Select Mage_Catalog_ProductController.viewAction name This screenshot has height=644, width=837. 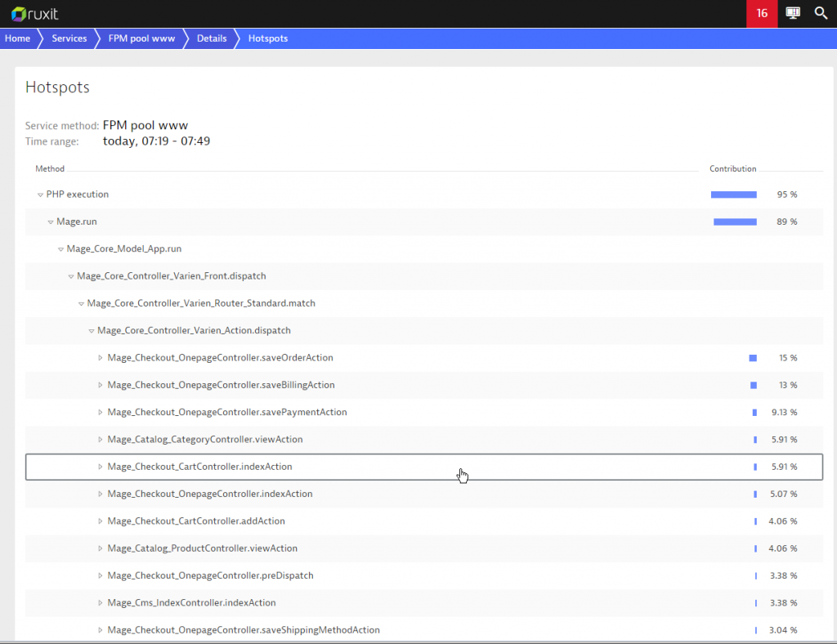click(x=203, y=548)
